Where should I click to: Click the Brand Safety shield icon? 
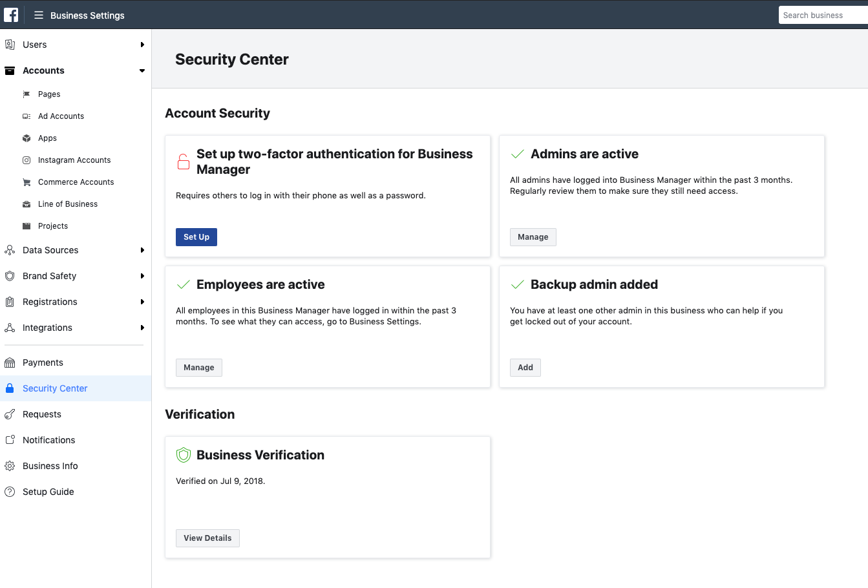click(10, 276)
